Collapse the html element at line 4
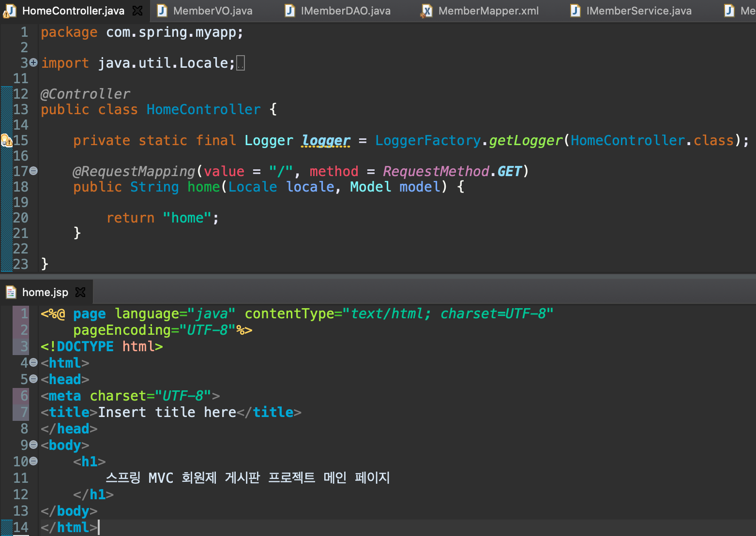This screenshot has height=536, width=756. 33,363
